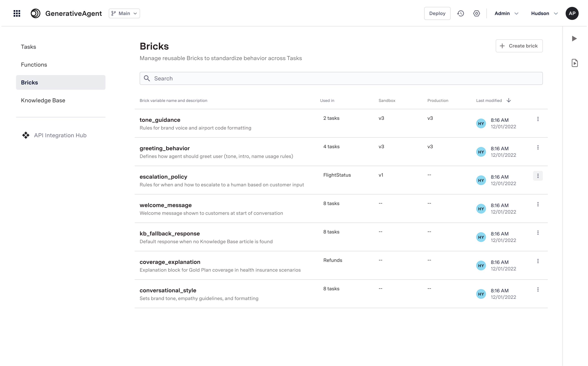The height and width of the screenshot is (366, 588).
Task: Focus the Search bricks field
Action: point(341,78)
